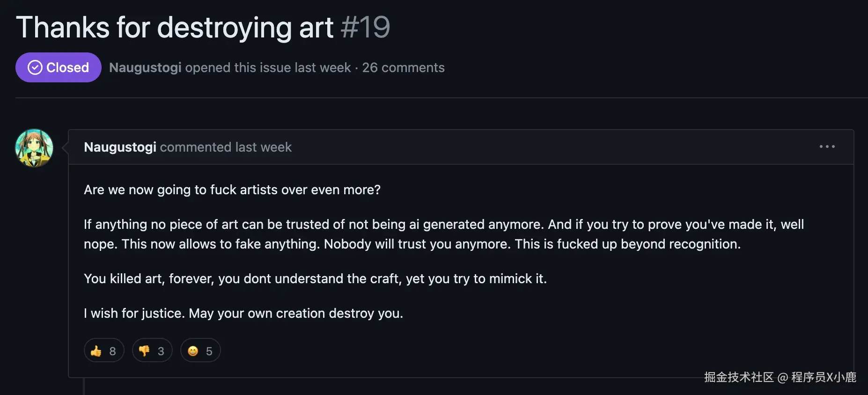Click the paragraph starting 'Are we now going'
This screenshot has height=395, width=868.
(x=232, y=190)
